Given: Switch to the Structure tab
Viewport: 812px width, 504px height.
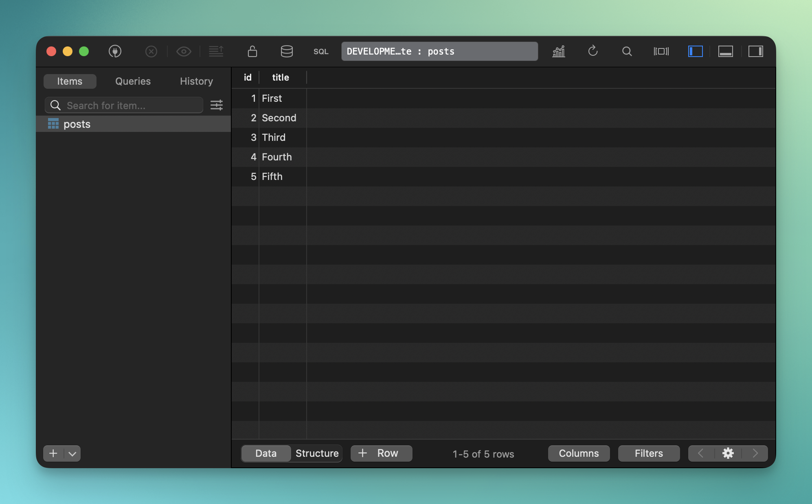Looking at the screenshot, I should click(x=317, y=454).
